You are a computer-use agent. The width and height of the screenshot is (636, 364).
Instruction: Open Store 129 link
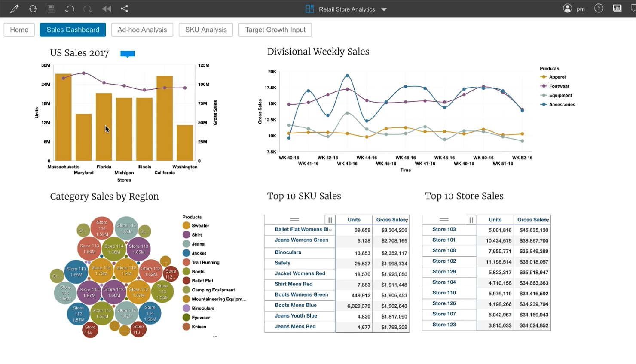444,272
